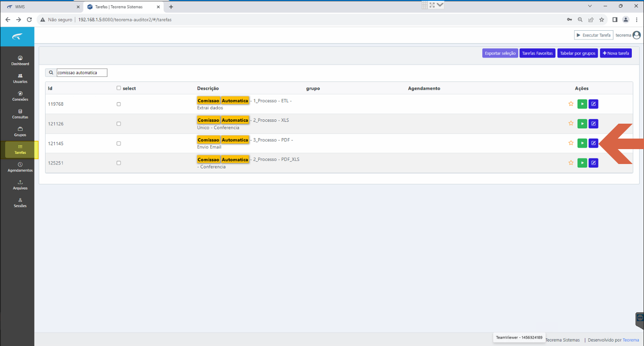Open Dashboard from the sidebar
644x346 pixels.
pyautogui.click(x=20, y=61)
